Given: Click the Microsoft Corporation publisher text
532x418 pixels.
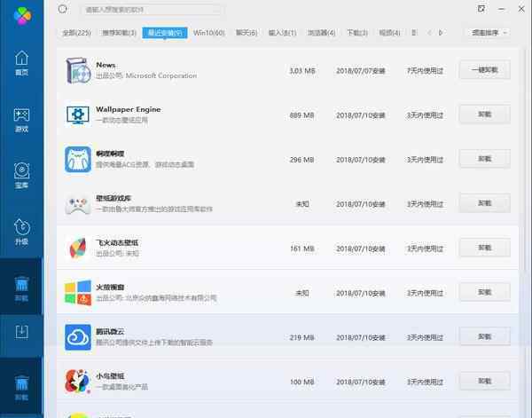Looking at the screenshot, I should coord(161,75).
